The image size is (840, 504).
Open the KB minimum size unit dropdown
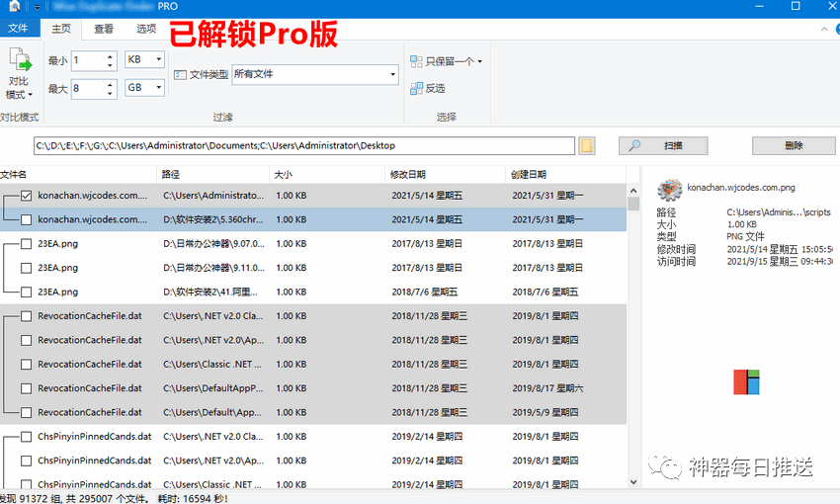tap(158, 59)
